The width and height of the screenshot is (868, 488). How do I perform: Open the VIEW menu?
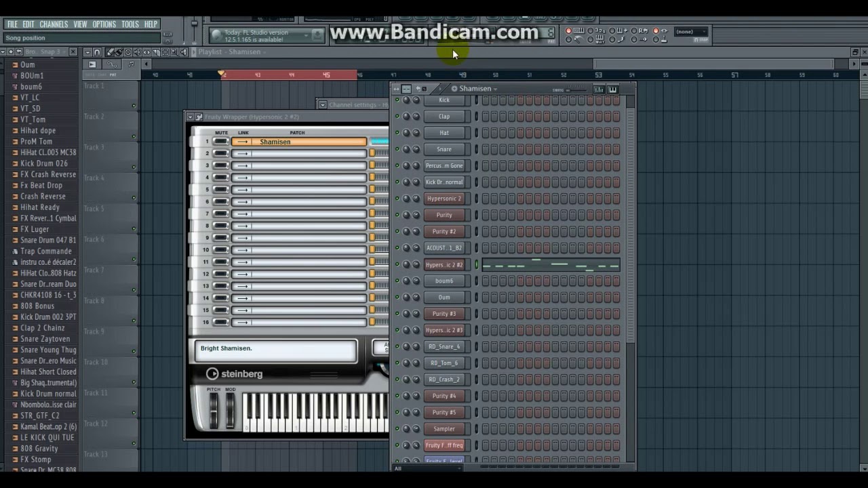coord(80,24)
